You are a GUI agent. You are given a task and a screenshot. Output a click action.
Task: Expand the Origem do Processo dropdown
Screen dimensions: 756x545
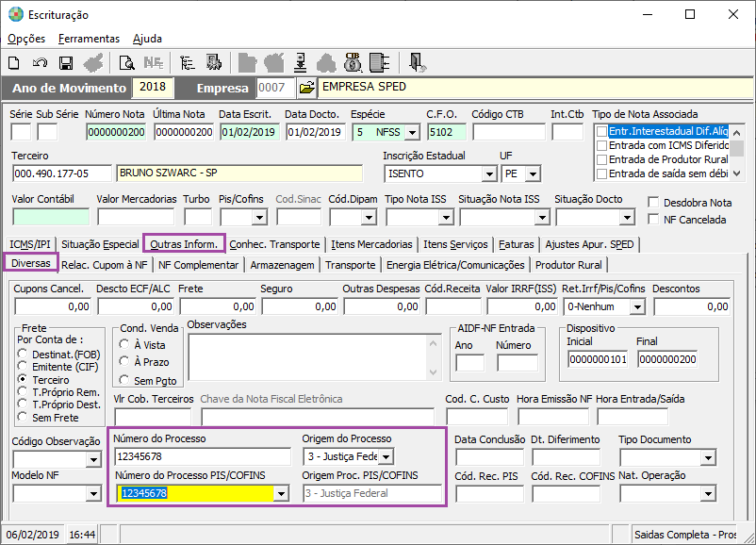(x=386, y=457)
